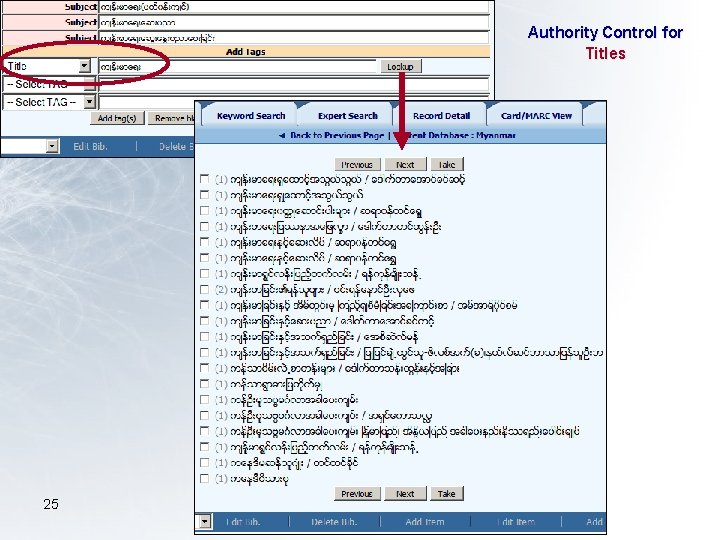Open the Title tag dropdown arrow
720x540 pixels.
[x=84, y=66]
